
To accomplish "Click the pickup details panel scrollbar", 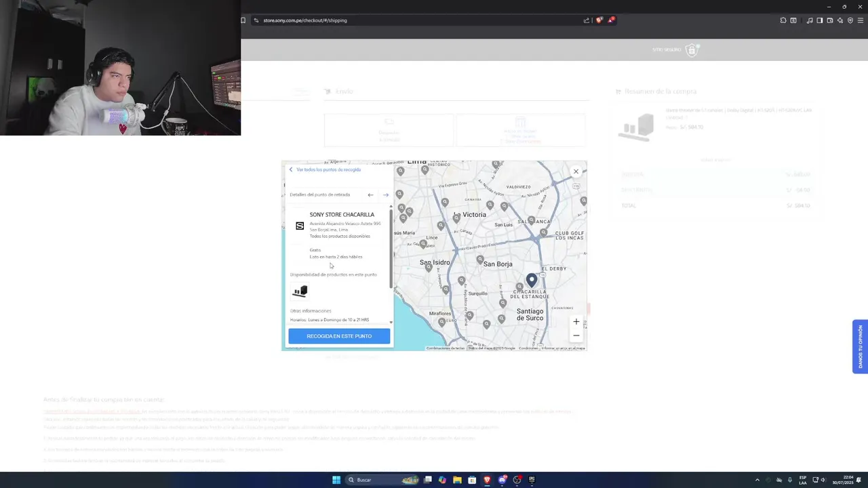I will tap(391, 247).
